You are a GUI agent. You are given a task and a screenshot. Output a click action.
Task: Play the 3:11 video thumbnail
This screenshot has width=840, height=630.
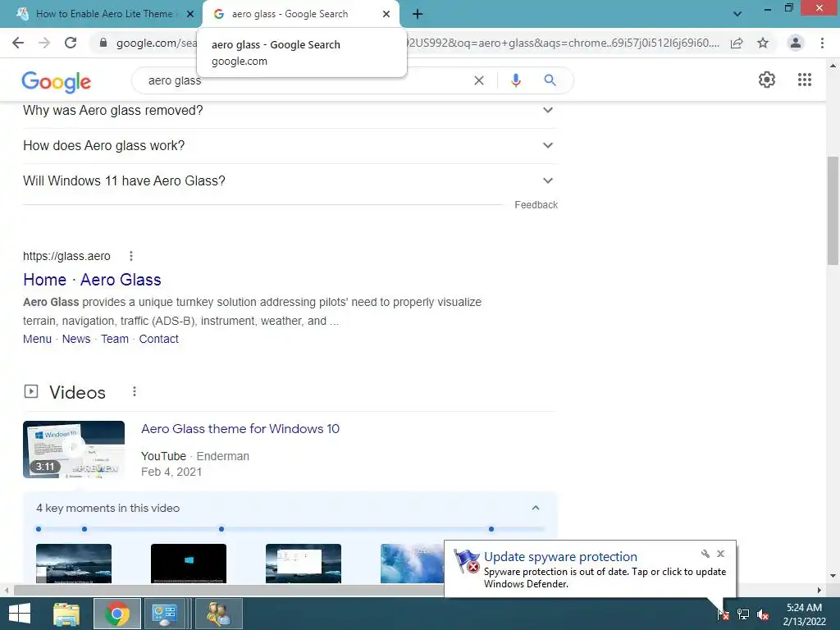[x=74, y=449]
